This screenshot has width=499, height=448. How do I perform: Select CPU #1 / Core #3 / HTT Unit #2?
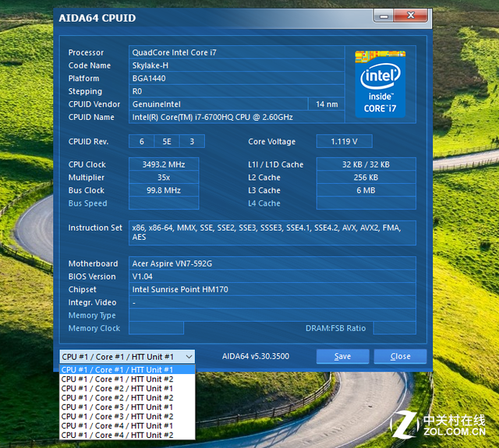coord(127,417)
